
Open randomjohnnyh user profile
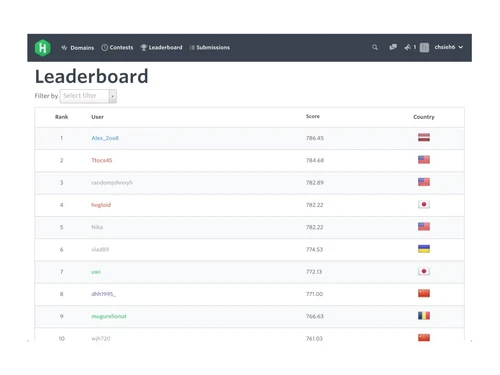112,183
